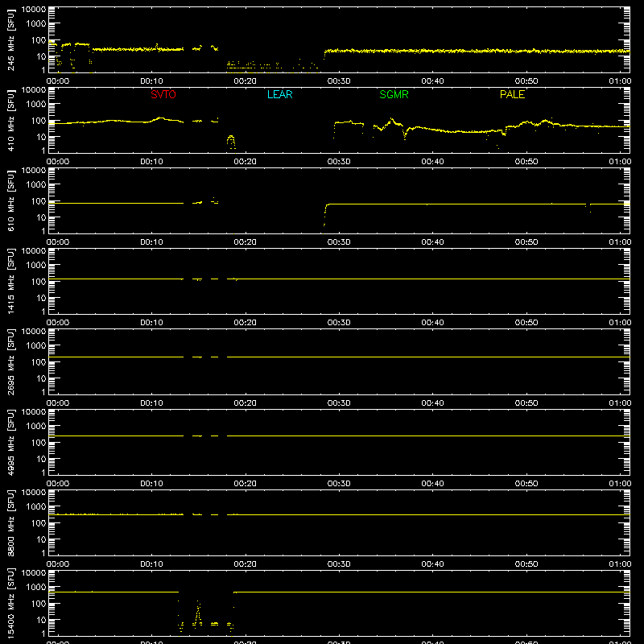Viewport: 644px width, 644px height.
Task: Click the spike in the 15400 MHz trace
Action: tap(198, 613)
